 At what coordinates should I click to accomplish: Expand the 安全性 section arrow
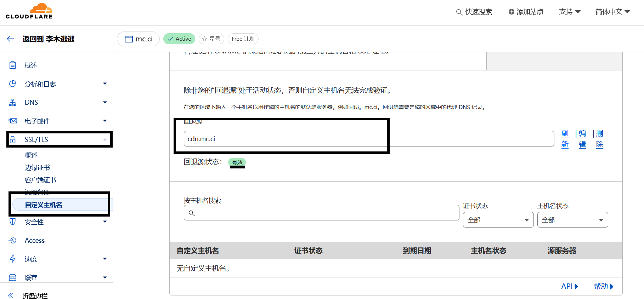click(x=105, y=222)
